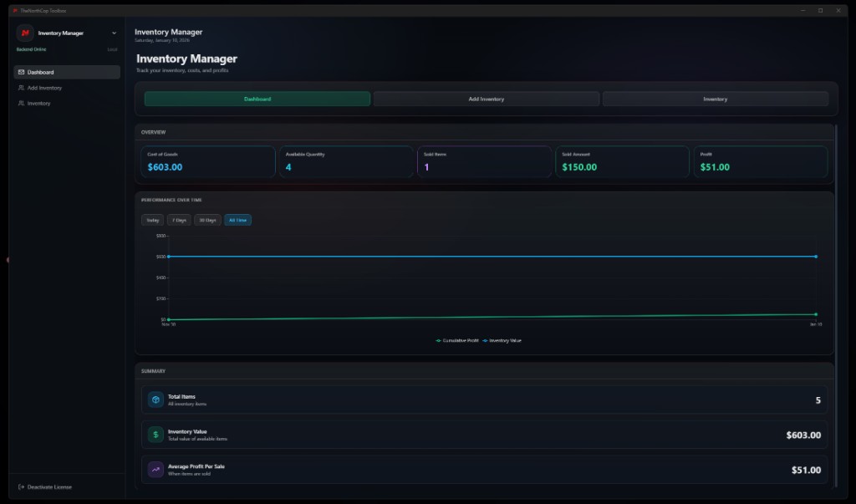Click the TheNorthCop Toolbox title bar icon
The height and width of the screenshot is (504, 856).
pos(15,10)
